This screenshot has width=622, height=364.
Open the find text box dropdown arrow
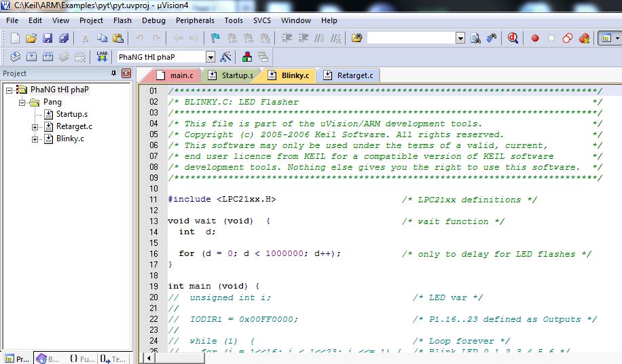(x=460, y=39)
